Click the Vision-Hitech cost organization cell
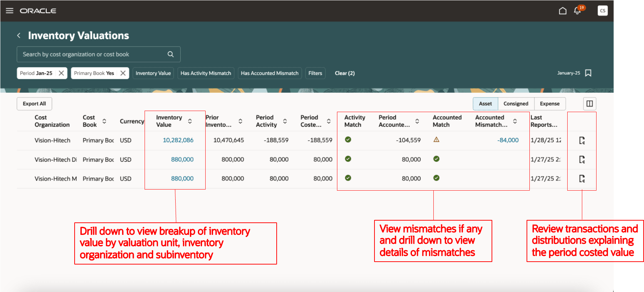Screen dimensions: 644x292 tap(52, 140)
